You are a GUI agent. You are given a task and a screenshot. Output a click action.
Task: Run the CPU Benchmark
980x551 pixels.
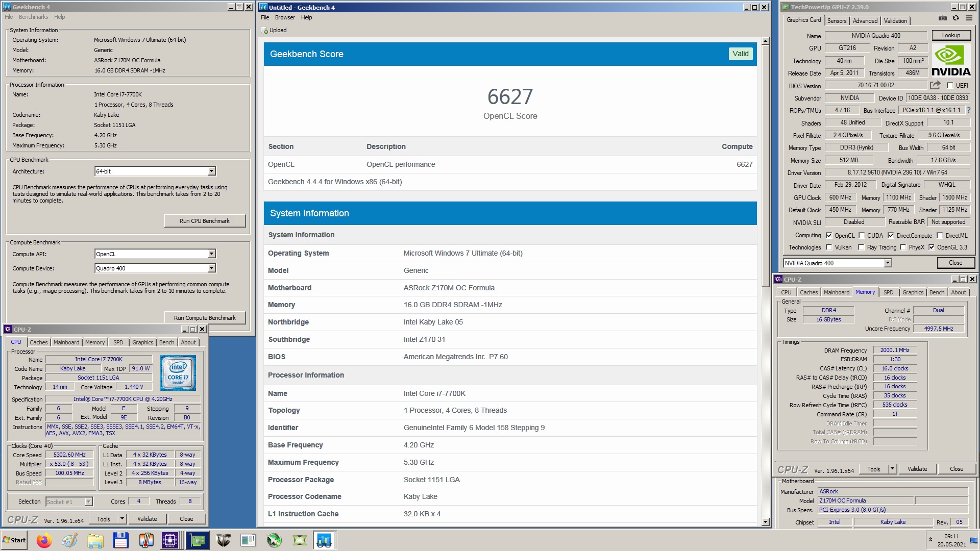click(205, 221)
